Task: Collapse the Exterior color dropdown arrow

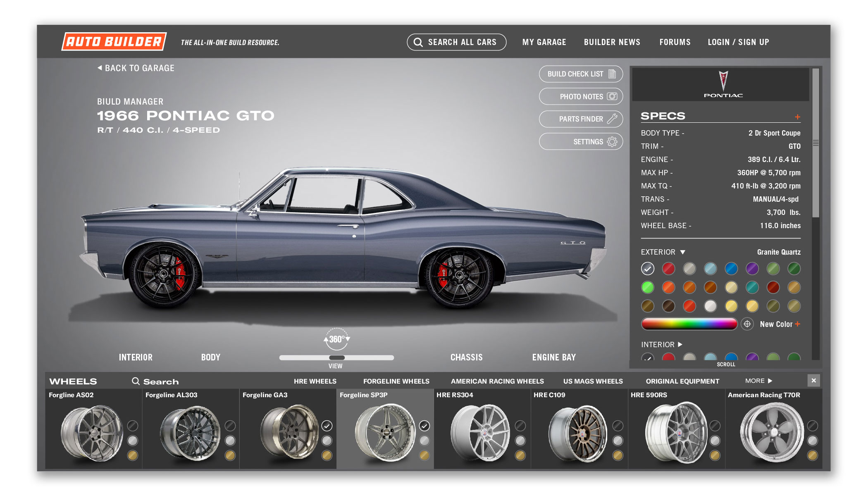Action: (683, 252)
